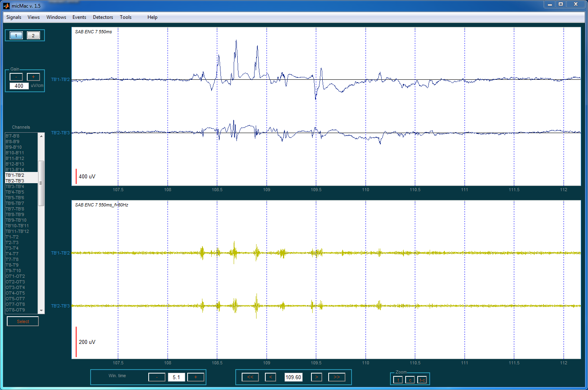Select channel T'4-T'7 in list
588x390 pixels.
[x=21, y=254]
